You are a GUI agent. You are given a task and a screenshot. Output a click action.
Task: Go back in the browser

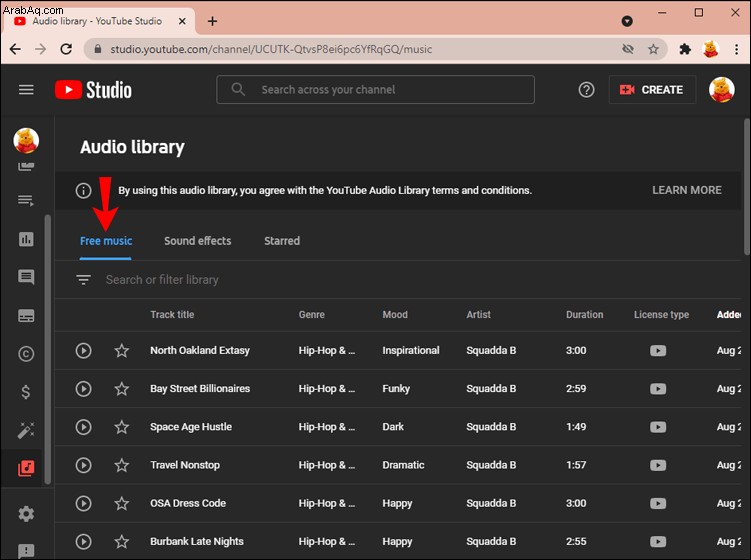click(x=15, y=49)
